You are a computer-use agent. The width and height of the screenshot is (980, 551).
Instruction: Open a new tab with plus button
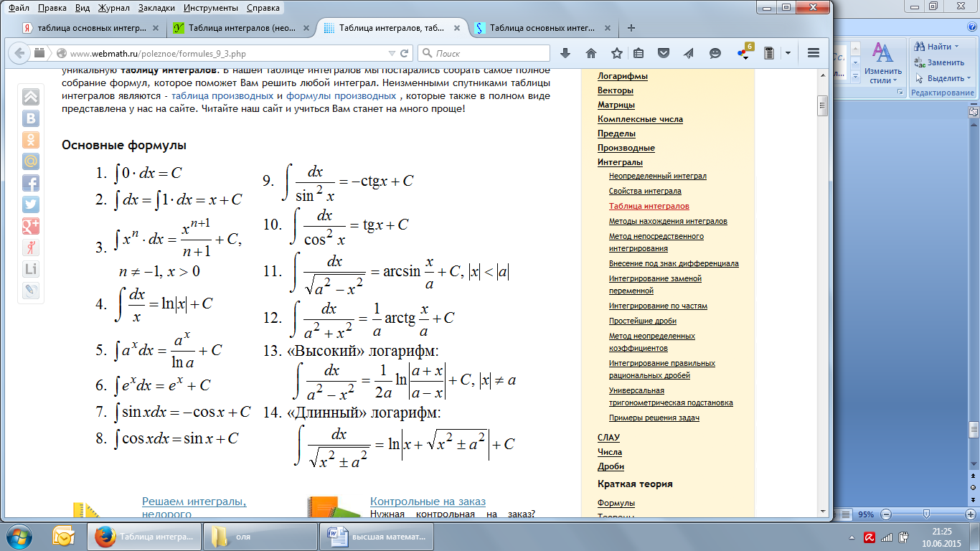(631, 29)
